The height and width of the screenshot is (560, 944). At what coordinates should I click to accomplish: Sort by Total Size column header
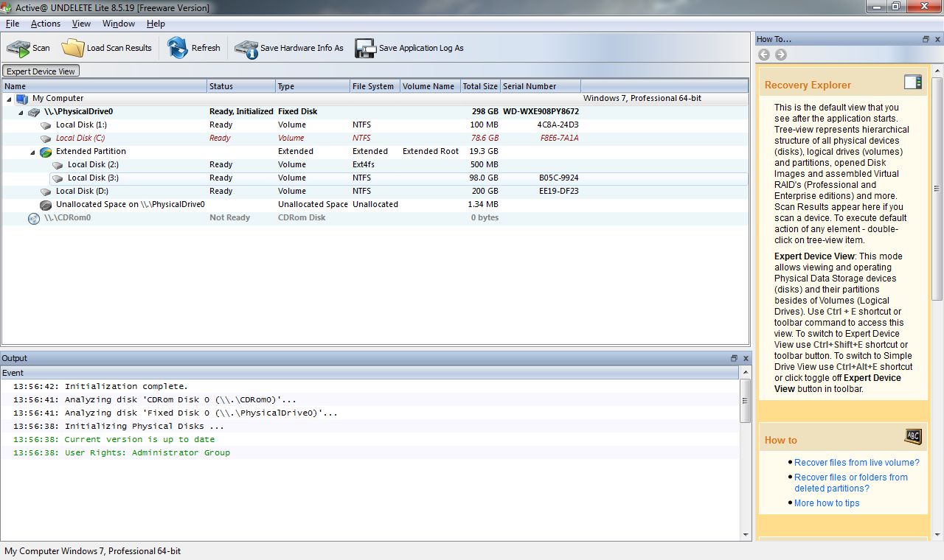(x=479, y=86)
